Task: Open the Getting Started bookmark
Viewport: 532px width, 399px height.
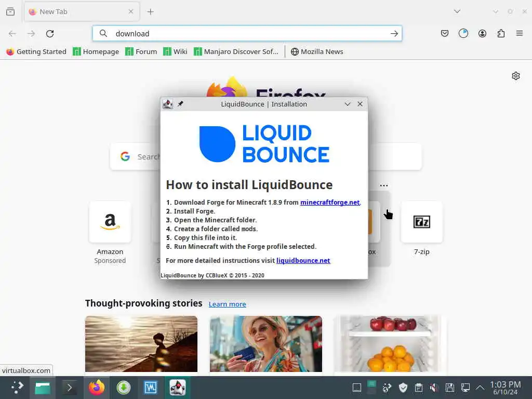Action: pyautogui.click(x=36, y=51)
